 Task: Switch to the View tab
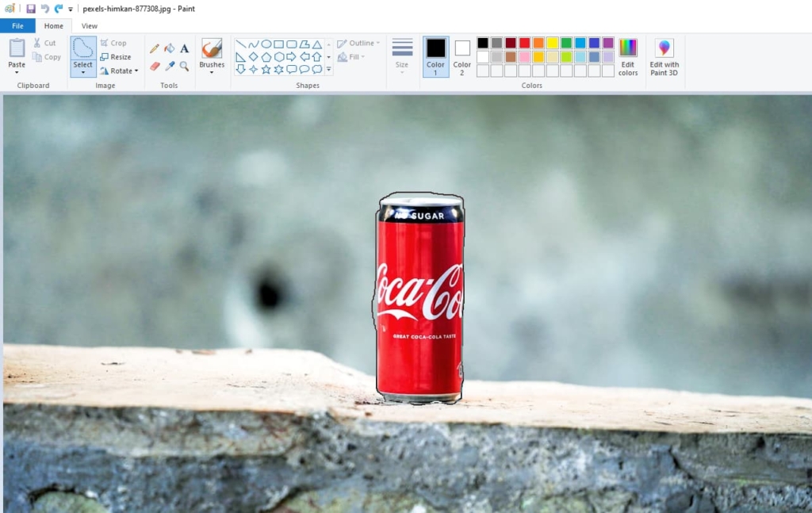click(89, 25)
